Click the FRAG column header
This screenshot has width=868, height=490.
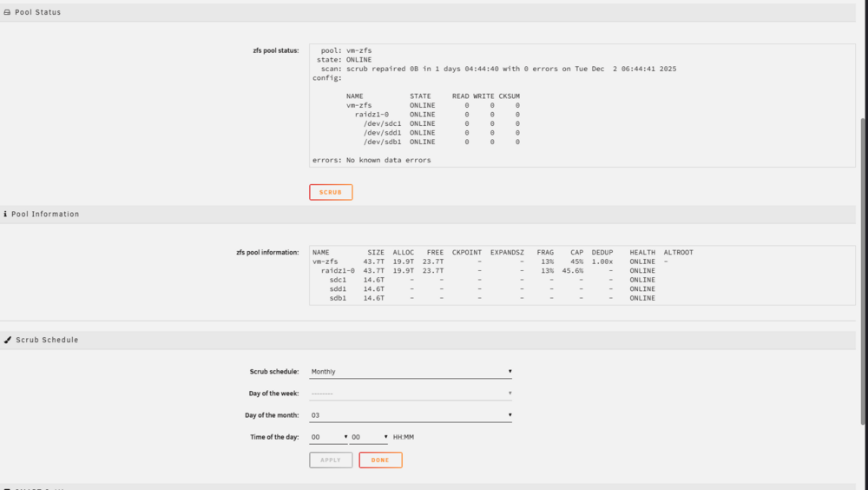click(x=545, y=252)
